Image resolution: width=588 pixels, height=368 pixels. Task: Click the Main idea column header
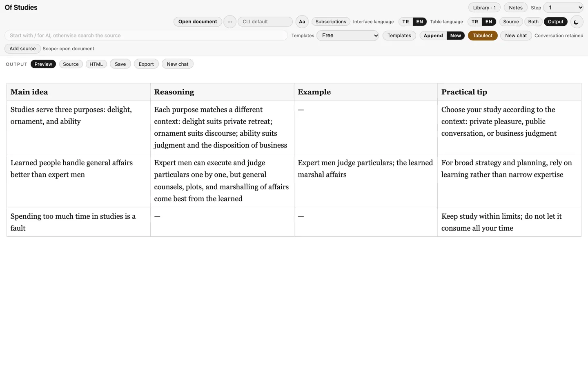click(78, 92)
